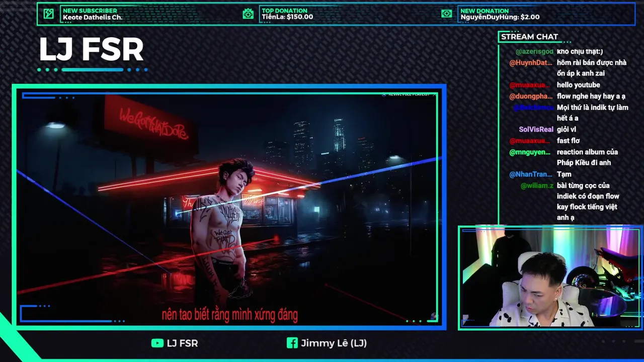Click chat message 'fast flơ'

tap(569, 141)
